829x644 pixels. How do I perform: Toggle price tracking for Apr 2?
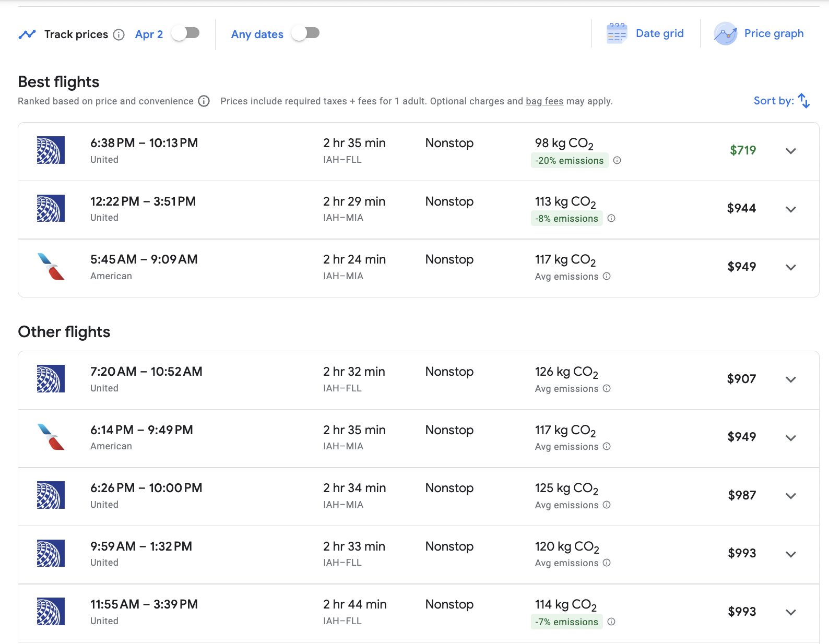(x=186, y=33)
